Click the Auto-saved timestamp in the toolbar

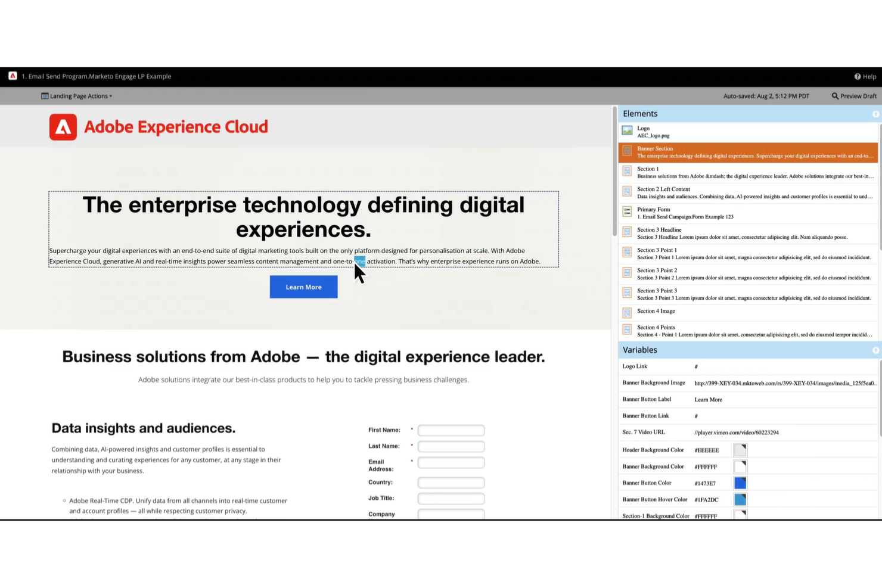click(x=766, y=96)
